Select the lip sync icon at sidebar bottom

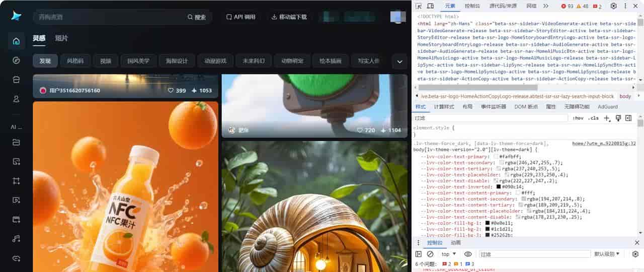point(16,258)
